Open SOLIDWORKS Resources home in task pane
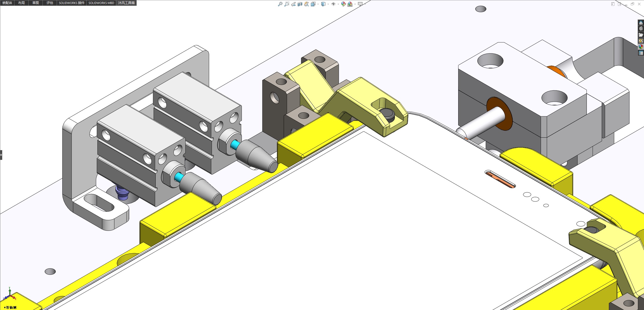Screen dimensions: 644x310 pos(641,23)
